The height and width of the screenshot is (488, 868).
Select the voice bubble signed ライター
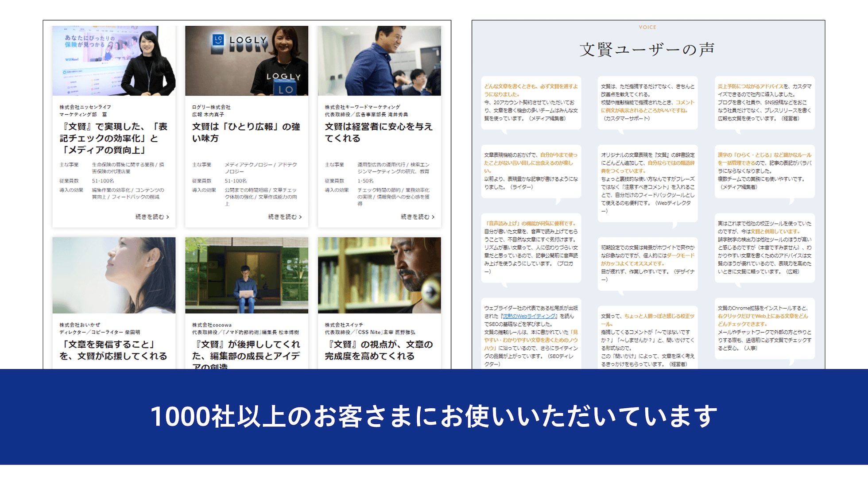click(x=531, y=171)
